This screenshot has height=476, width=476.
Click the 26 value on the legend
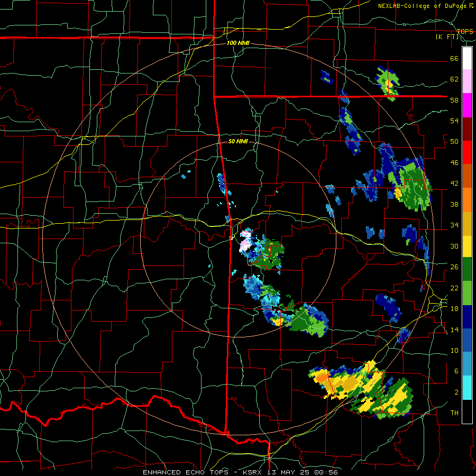454,267
